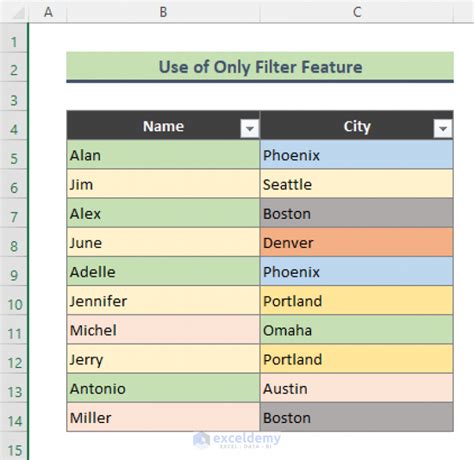Viewport: 474px width, 460px height.
Task: Select row 2 header
Action: click(14, 67)
